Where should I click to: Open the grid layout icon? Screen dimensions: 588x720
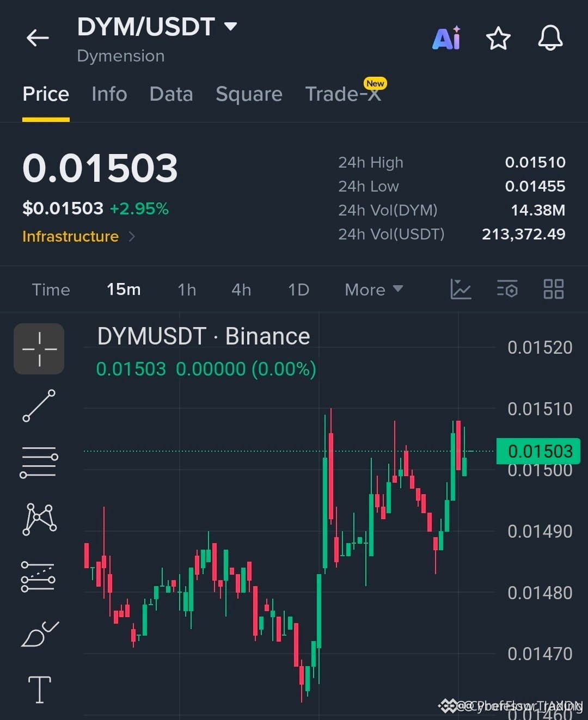click(x=554, y=289)
